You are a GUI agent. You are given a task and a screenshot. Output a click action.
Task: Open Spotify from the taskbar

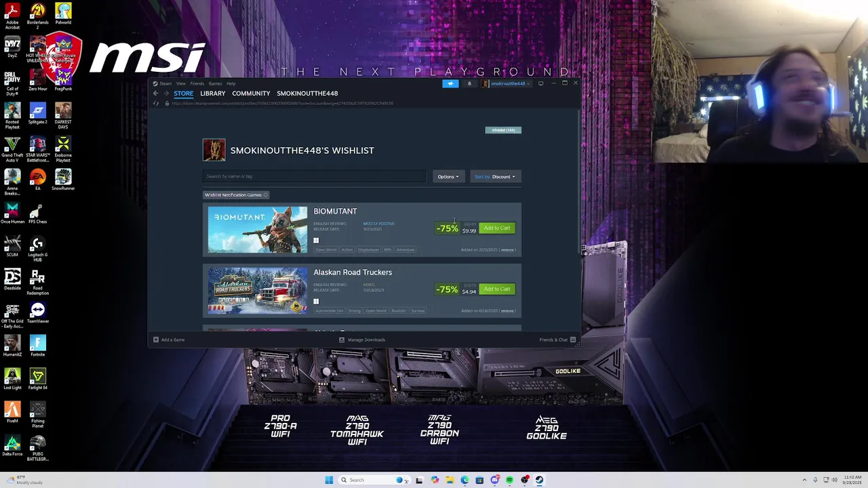pyautogui.click(x=509, y=480)
